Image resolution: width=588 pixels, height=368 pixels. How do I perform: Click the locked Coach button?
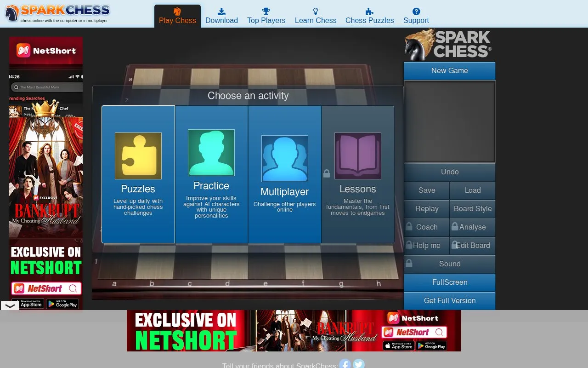click(427, 227)
